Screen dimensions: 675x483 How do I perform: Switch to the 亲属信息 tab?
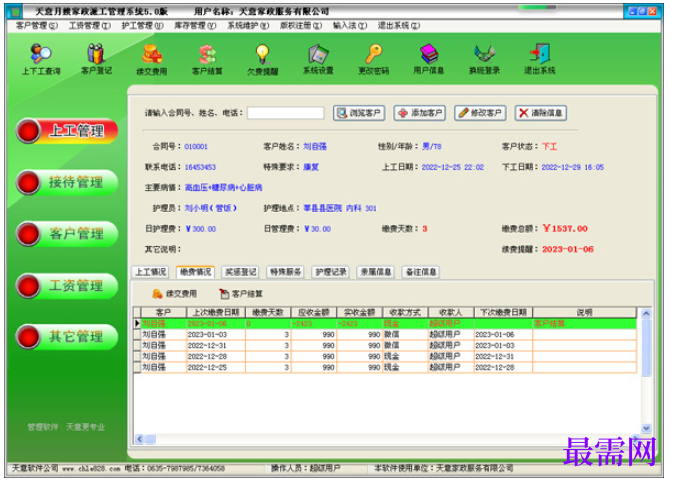tap(376, 272)
